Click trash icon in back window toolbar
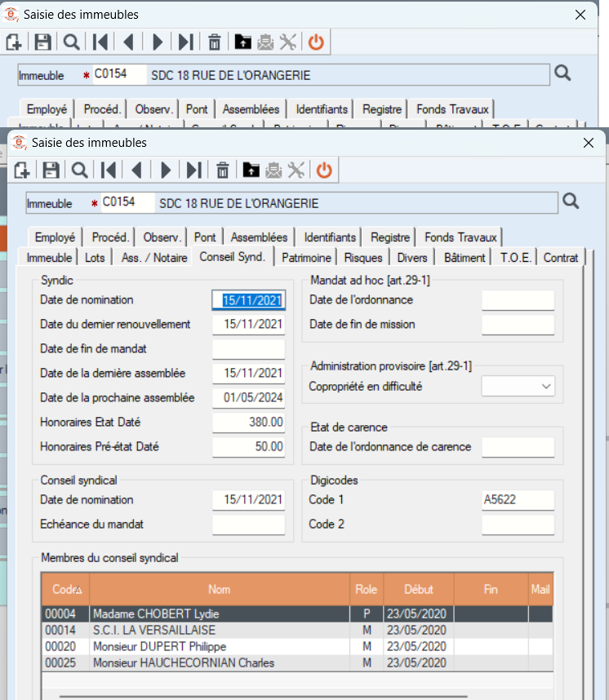The height and width of the screenshot is (700, 609). tap(215, 42)
